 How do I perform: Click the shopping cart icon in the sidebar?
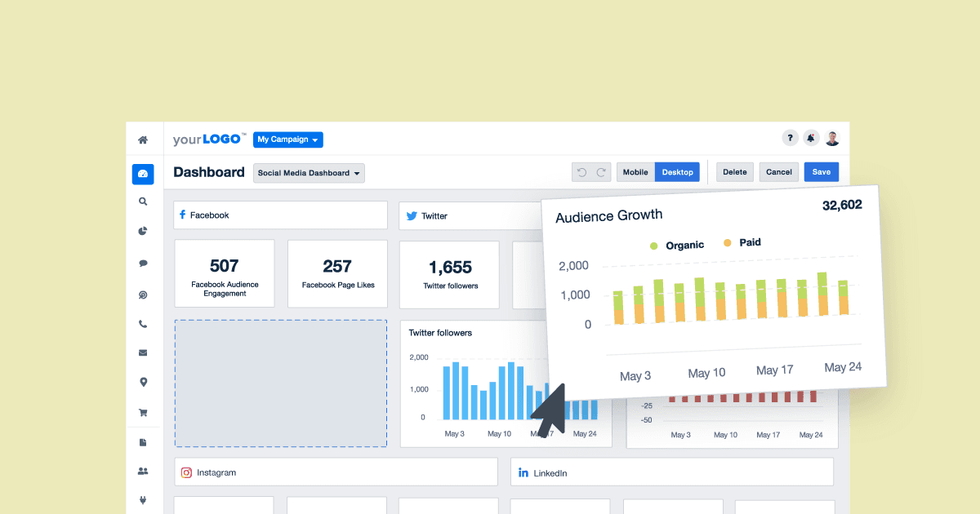(x=143, y=412)
